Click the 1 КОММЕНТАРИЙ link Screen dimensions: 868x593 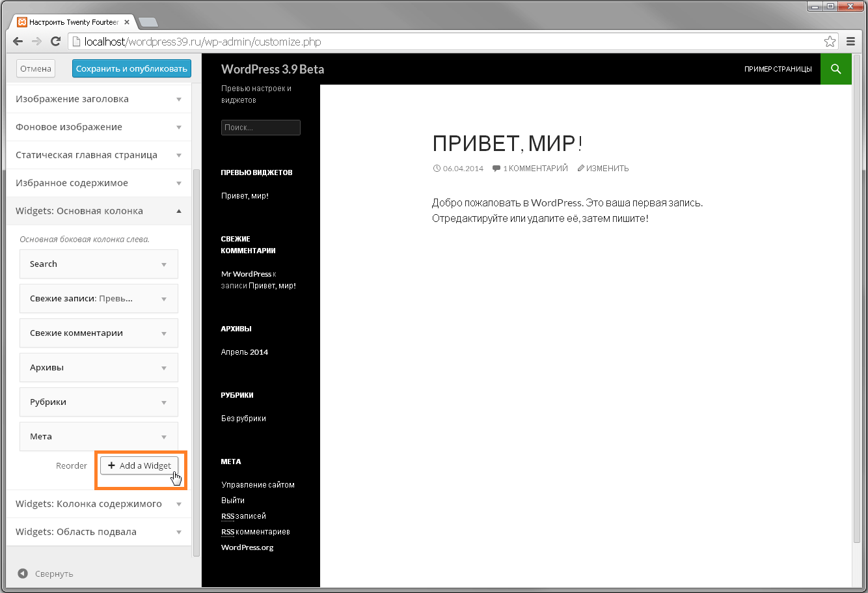[536, 168]
